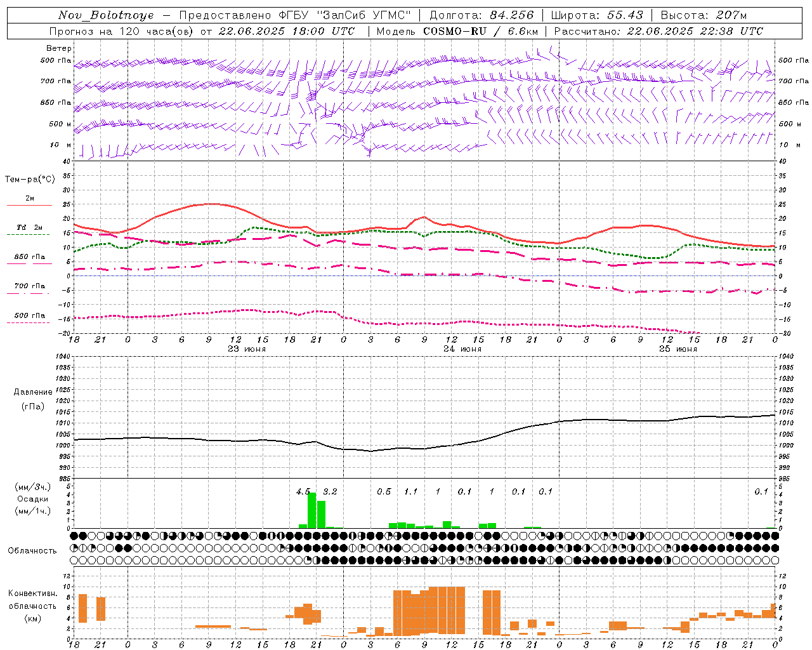Select the (мм/3ч.) precipitation unit label

click(x=33, y=487)
